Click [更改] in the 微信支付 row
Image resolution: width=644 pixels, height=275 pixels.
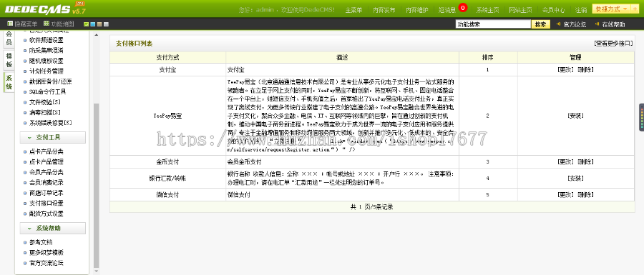click(x=565, y=195)
